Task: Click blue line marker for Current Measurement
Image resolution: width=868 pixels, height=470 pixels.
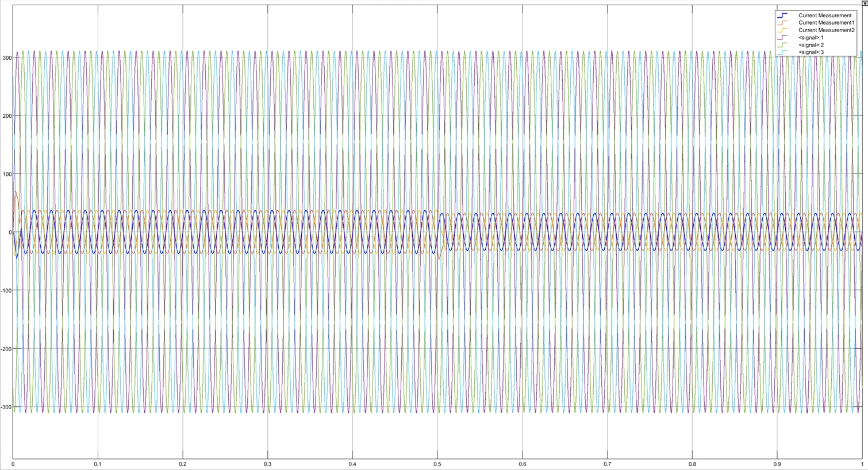Action: (x=782, y=16)
